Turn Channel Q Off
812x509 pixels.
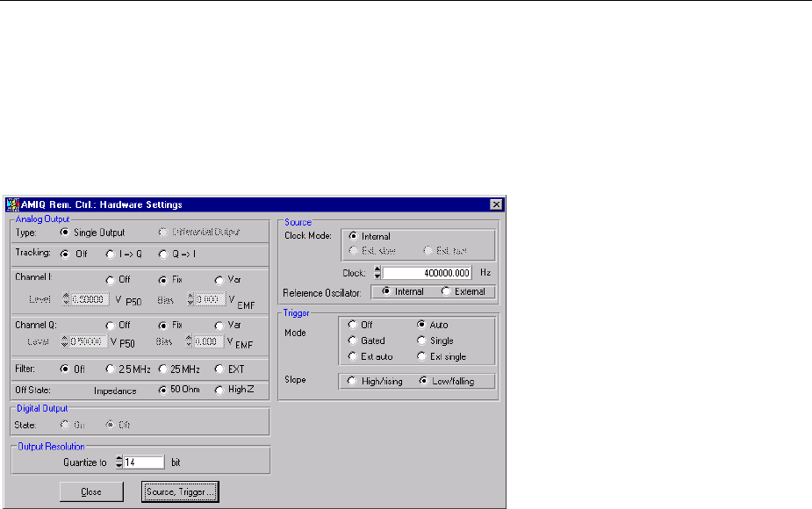pos(111,326)
